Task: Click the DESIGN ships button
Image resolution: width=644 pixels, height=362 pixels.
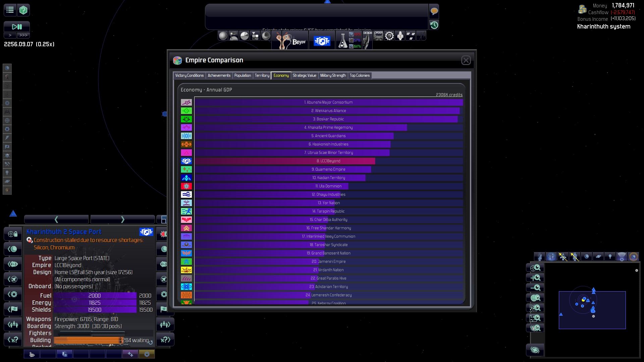Action: [368, 40]
